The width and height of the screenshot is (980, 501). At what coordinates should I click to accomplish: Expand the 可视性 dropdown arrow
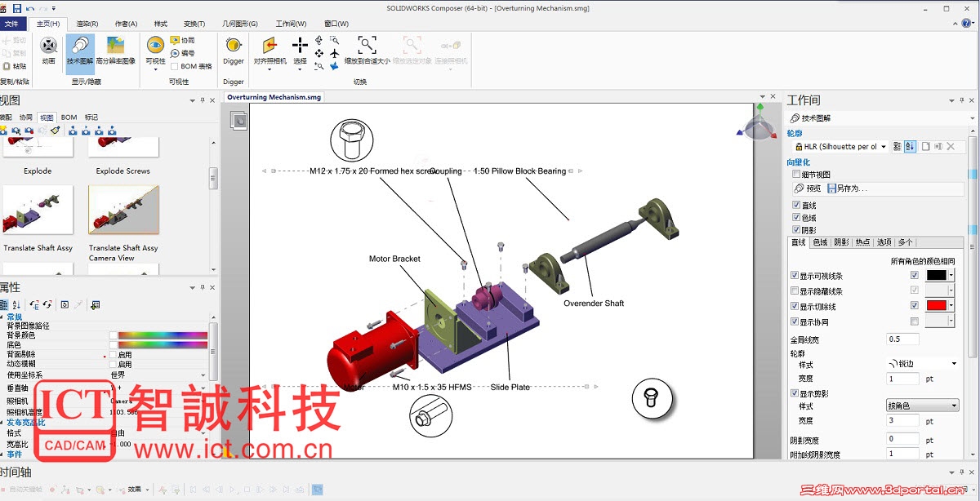[x=155, y=69]
